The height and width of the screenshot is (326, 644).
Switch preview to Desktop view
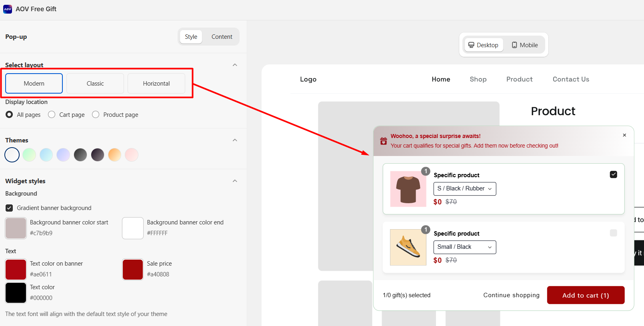coord(483,45)
